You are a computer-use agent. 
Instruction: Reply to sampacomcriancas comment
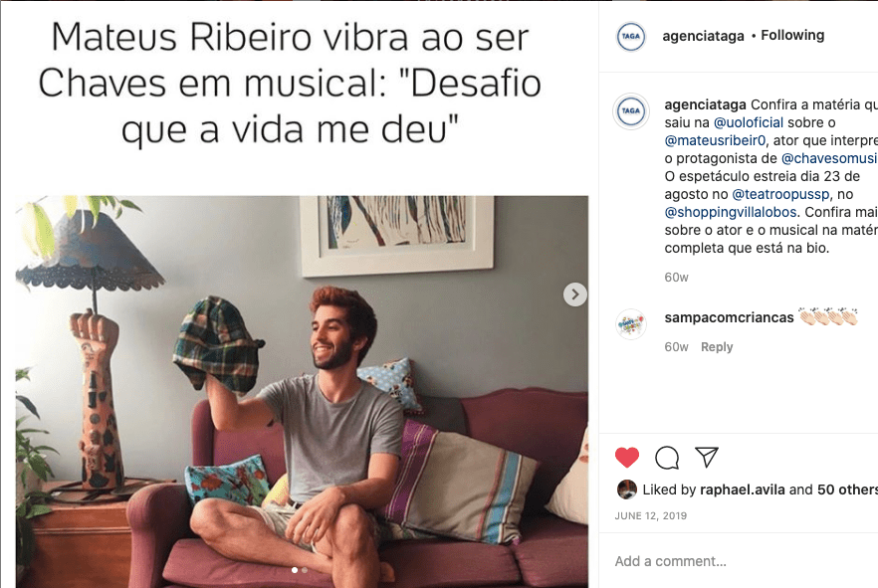(717, 347)
